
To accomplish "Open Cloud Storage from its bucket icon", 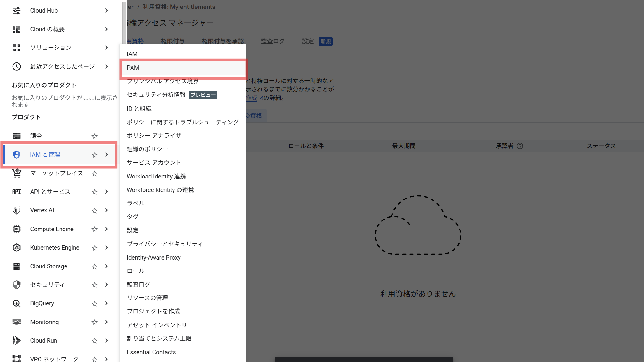I will tap(17, 266).
